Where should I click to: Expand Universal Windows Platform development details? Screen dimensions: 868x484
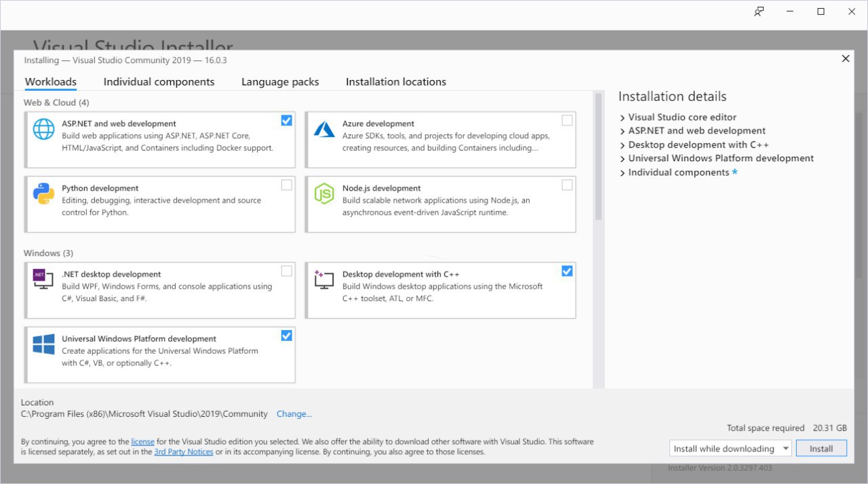(x=623, y=159)
